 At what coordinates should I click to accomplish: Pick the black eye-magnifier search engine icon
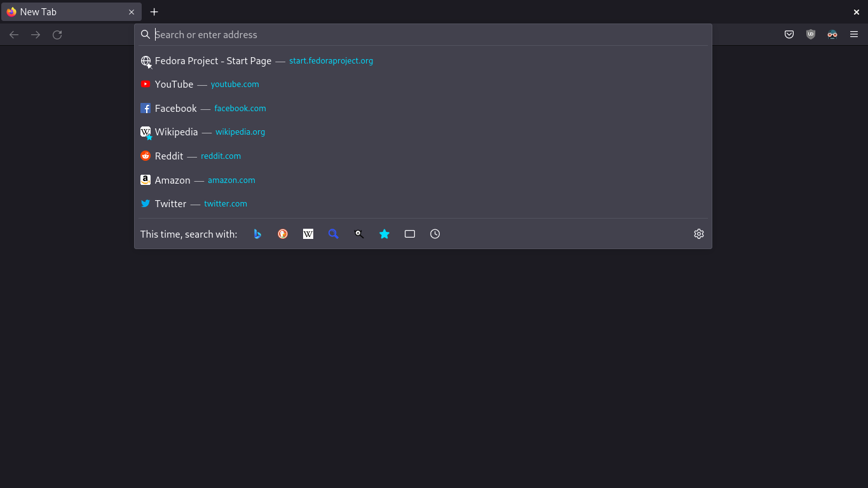[359, 234]
